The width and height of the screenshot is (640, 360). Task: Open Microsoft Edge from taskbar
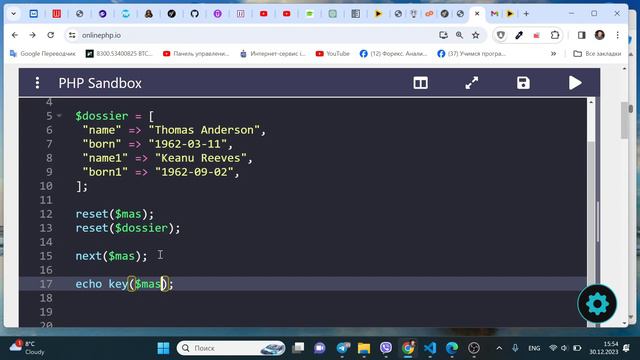[x=452, y=348]
